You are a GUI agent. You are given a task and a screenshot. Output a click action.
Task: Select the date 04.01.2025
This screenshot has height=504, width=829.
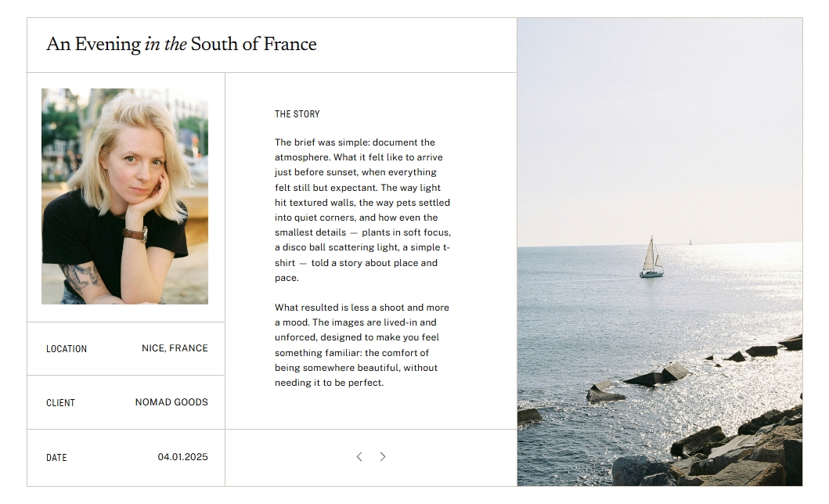pos(182,457)
